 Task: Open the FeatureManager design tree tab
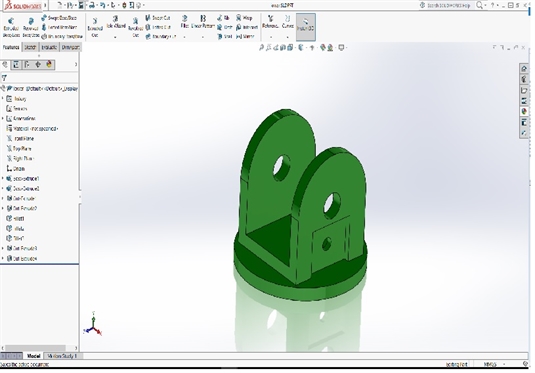point(5,64)
